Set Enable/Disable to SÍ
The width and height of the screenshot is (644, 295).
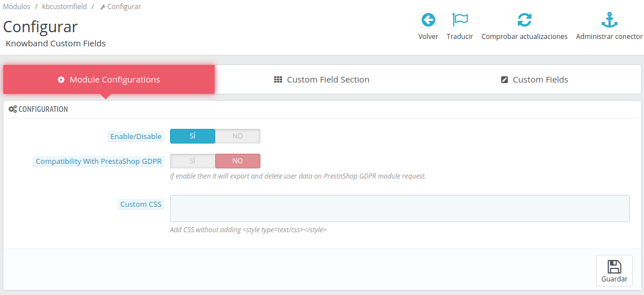tap(193, 136)
